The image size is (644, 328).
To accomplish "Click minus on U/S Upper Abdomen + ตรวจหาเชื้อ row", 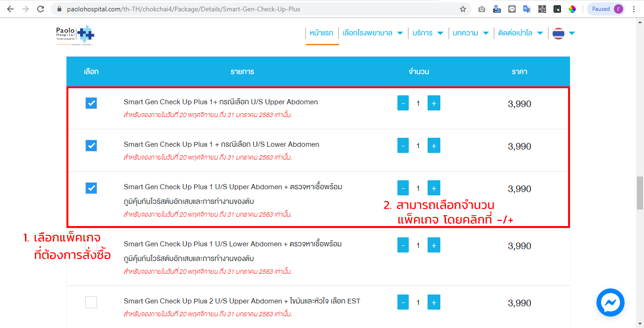I will [x=403, y=188].
